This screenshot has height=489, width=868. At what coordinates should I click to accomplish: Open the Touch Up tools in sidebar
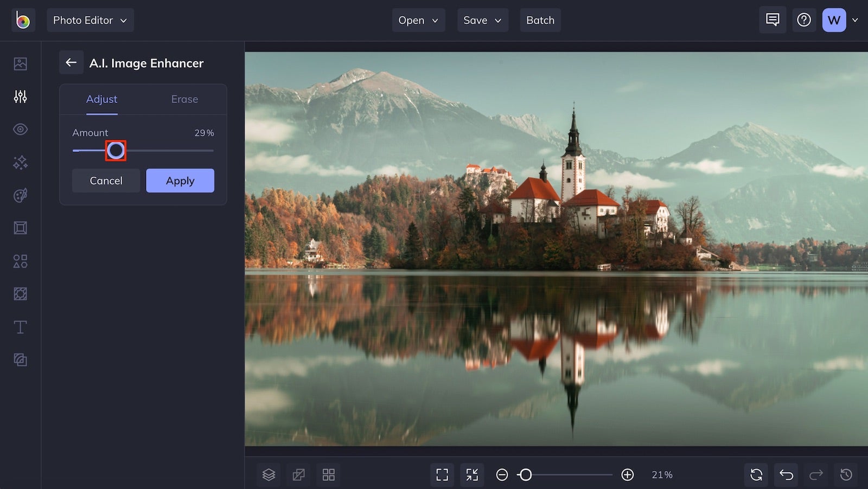[x=20, y=129]
